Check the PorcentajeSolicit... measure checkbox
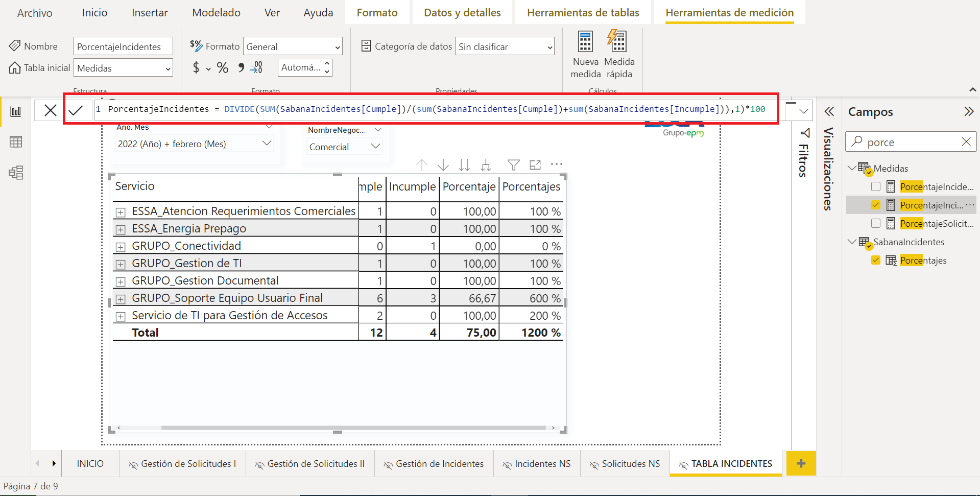 click(876, 224)
